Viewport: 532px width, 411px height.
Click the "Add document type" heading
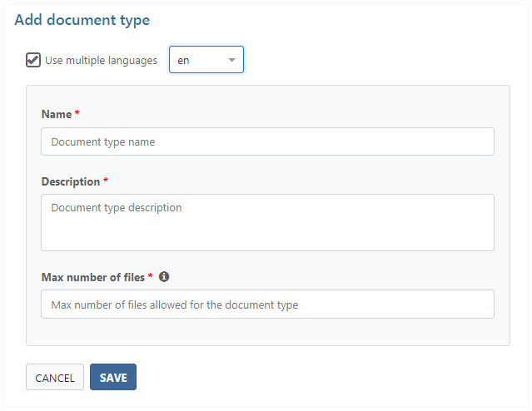coord(82,19)
